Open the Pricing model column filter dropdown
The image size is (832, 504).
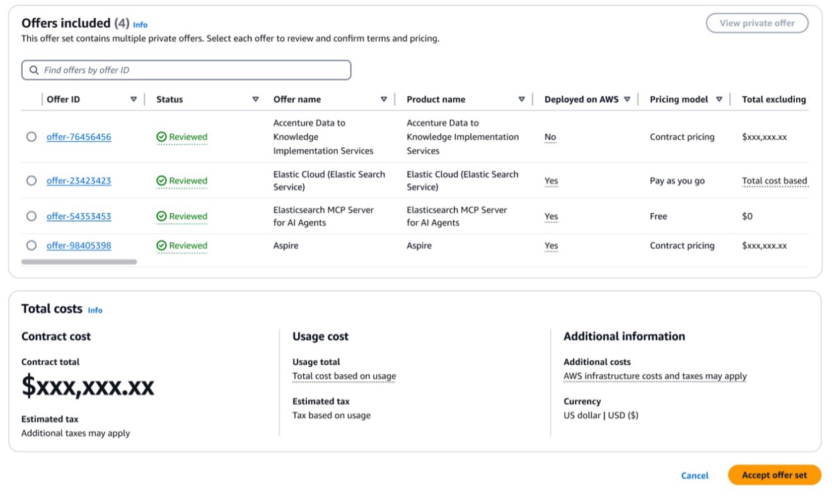coord(719,99)
